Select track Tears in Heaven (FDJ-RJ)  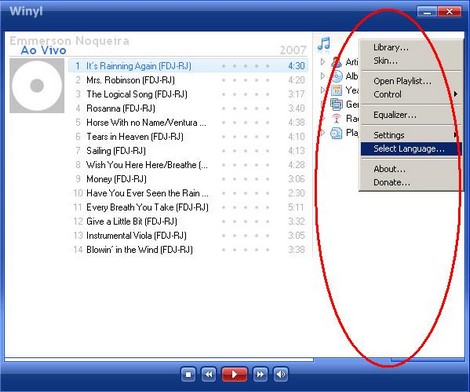(188, 137)
